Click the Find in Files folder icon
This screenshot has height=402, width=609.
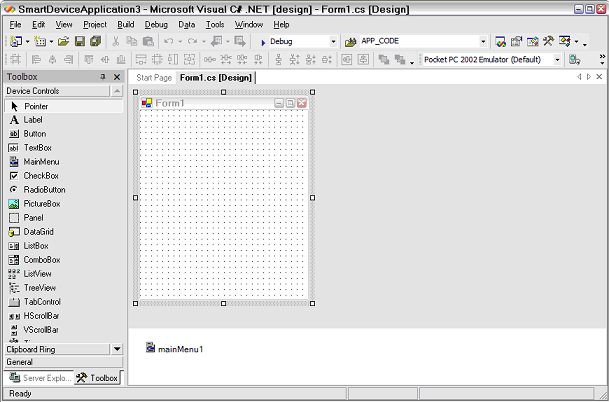351,42
